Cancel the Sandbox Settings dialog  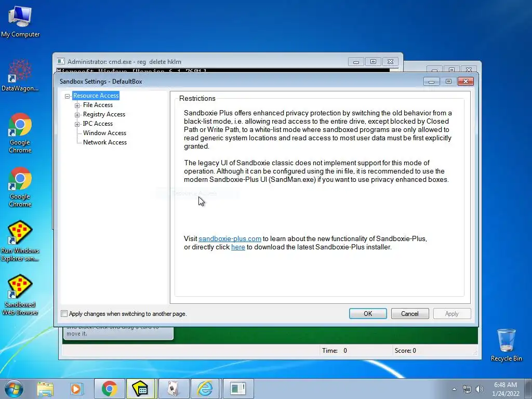point(410,314)
